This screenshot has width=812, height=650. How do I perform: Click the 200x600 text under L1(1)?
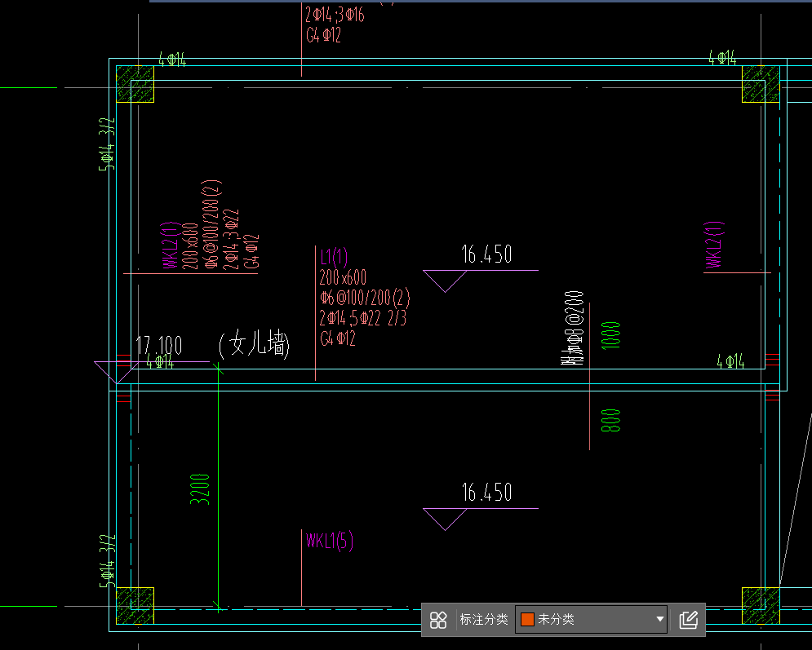click(x=343, y=277)
